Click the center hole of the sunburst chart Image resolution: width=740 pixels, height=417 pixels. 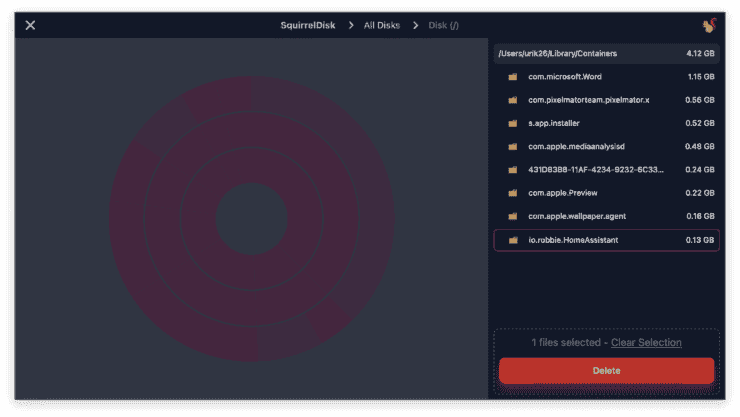coord(251,218)
